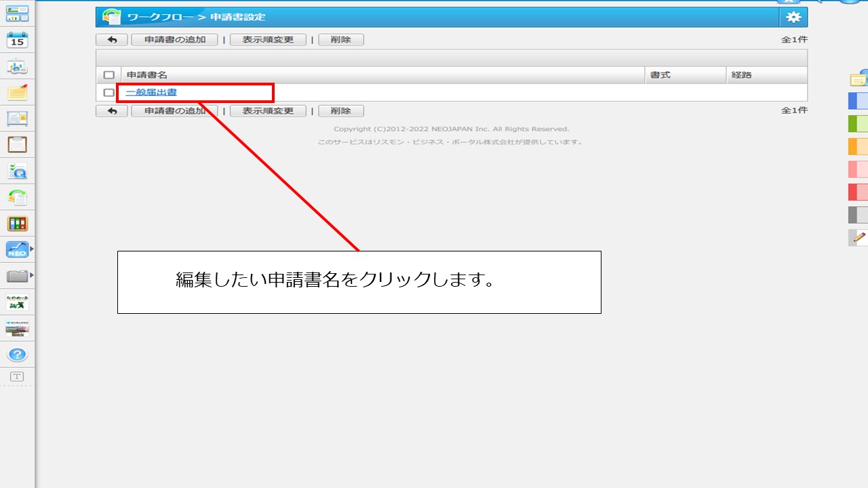Click the T text icon in sidebar
The height and width of the screenshot is (488, 868).
click(x=17, y=376)
